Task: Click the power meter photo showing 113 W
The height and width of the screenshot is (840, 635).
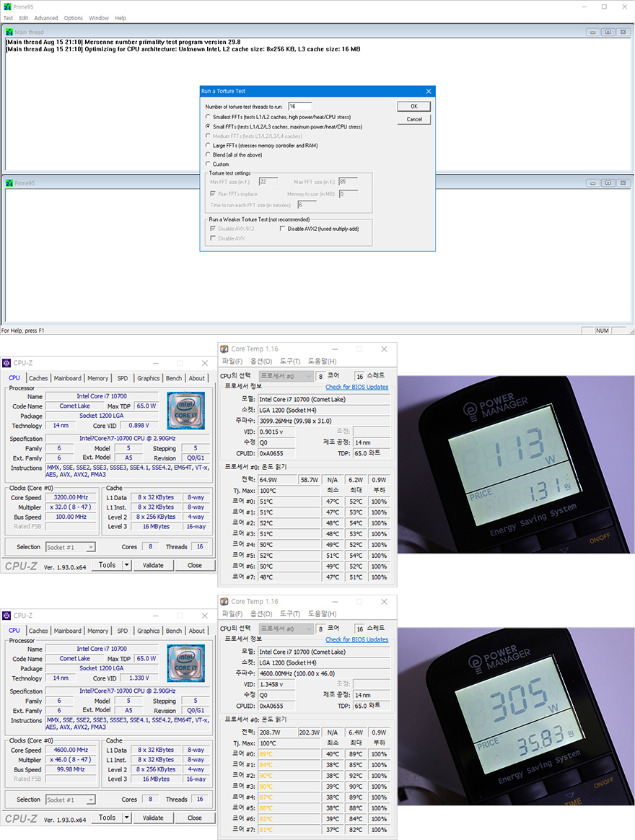Action: click(x=516, y=465)
